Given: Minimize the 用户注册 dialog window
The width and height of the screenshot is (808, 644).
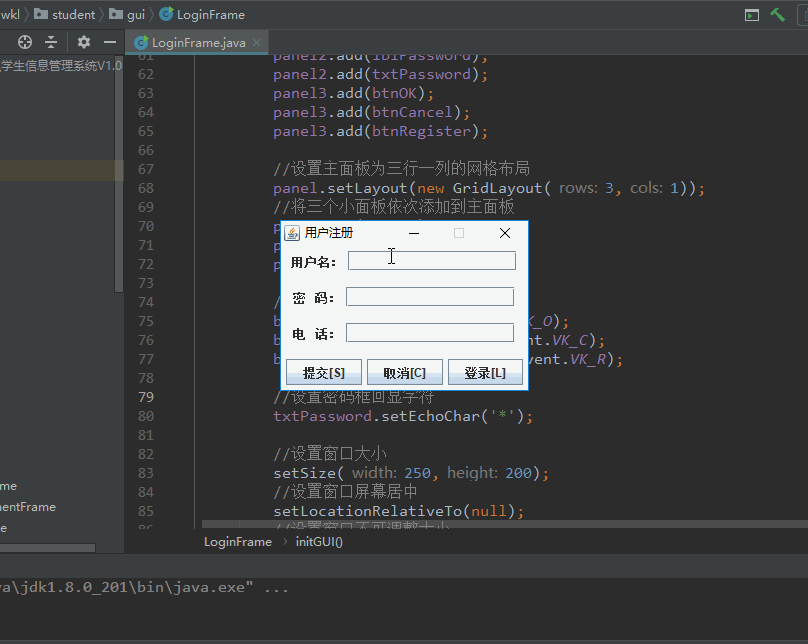Looking at the screenshot, I should tap(414, 233).
